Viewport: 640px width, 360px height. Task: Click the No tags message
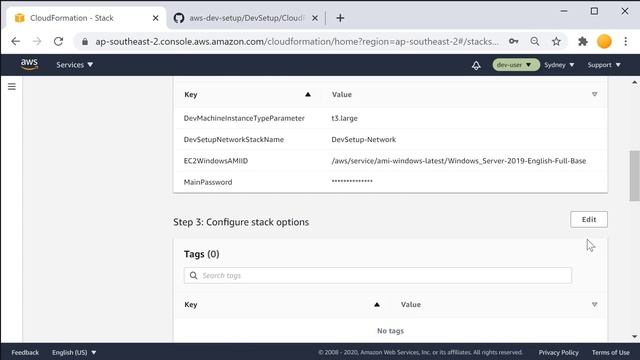pos(390,331)
